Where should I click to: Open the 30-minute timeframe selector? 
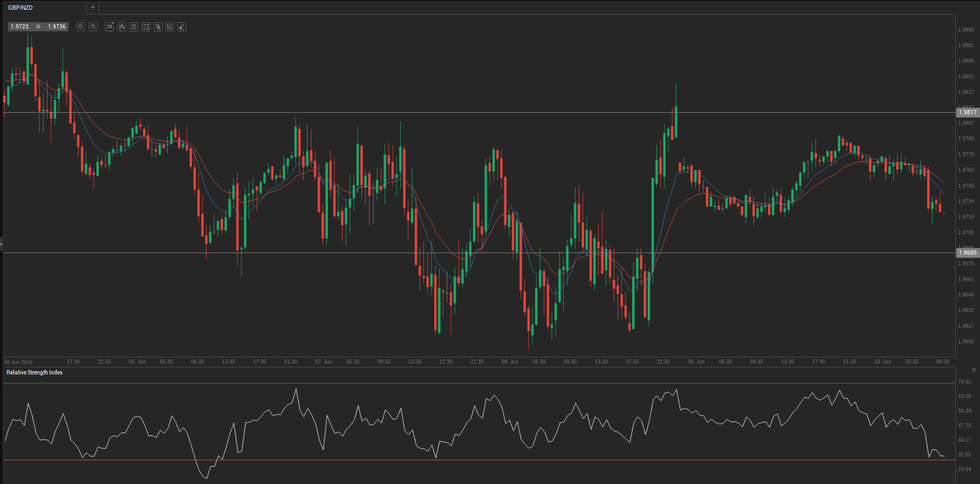coord(109,26)
